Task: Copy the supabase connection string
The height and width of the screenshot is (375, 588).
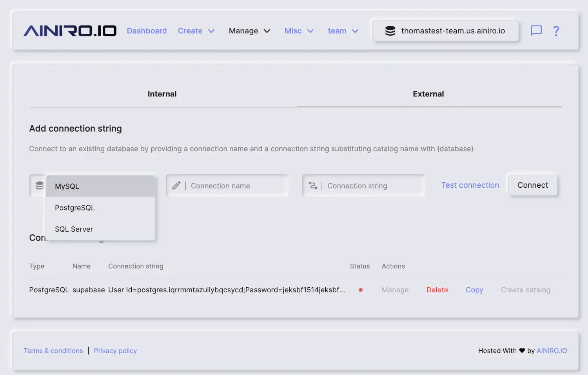Action: (474, 290)
